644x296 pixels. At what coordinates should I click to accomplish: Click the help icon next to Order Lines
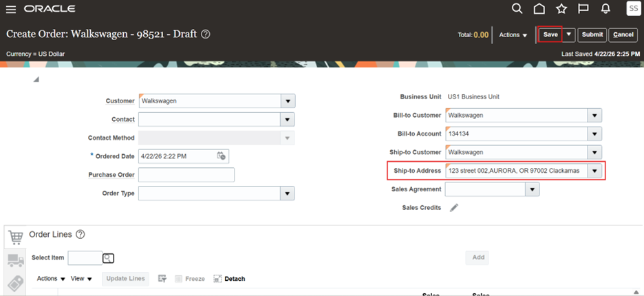click(x=80, y=234)
